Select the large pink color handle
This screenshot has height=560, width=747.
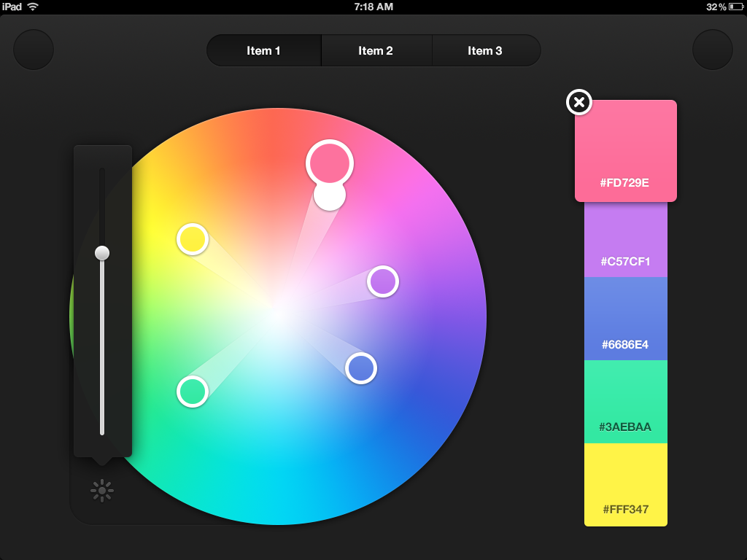330,163
